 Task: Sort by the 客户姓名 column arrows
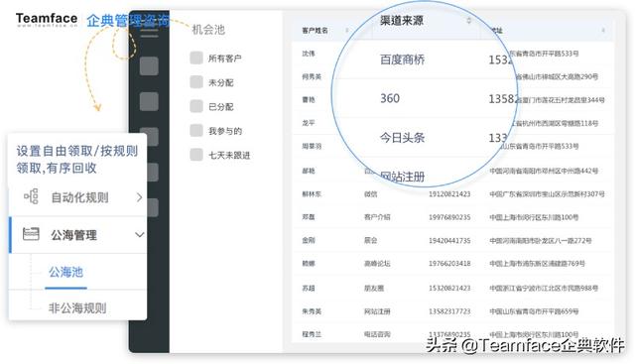pyautogui.click(x=346, y=31)
